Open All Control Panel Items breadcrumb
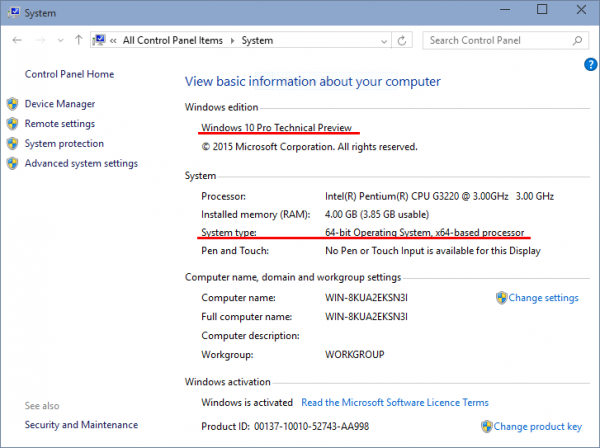 [x=173, y=41]
